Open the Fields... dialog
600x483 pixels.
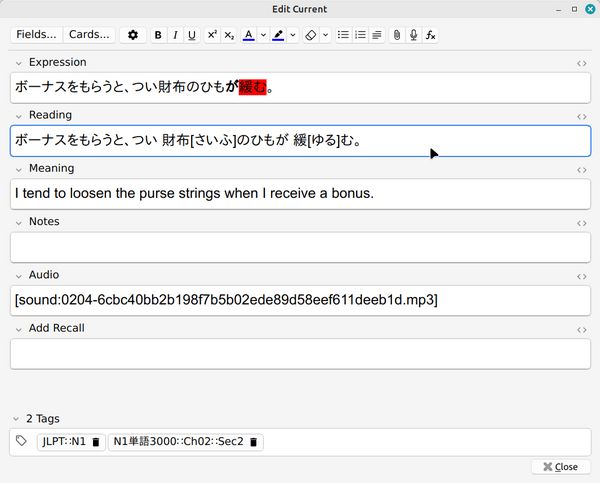(36, 34)
